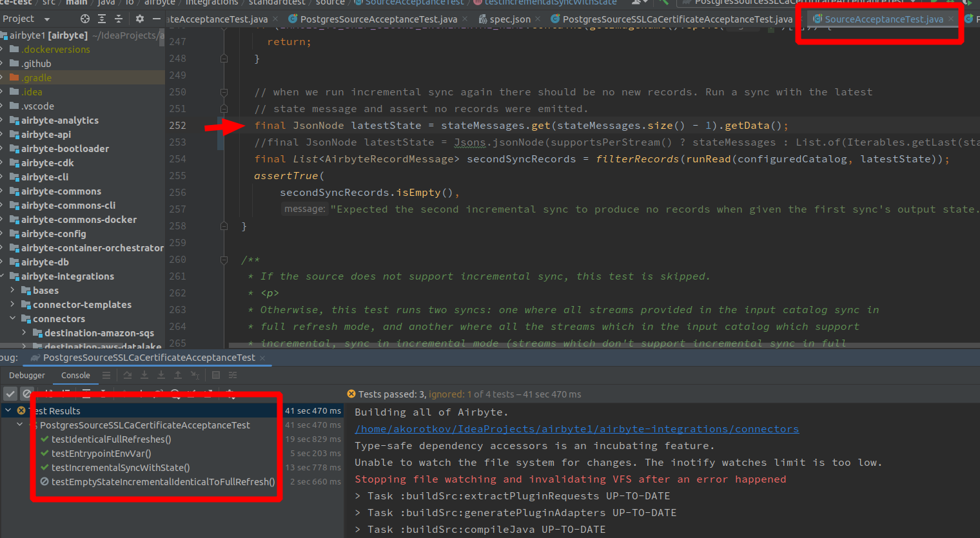
Task: Toggle Show Ignored tests button
Action: 26,394
